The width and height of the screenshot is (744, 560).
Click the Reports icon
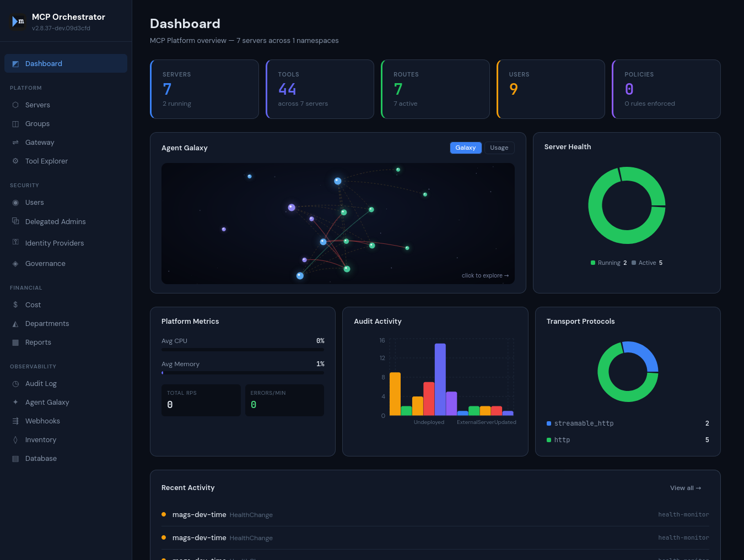click(15, 342)
